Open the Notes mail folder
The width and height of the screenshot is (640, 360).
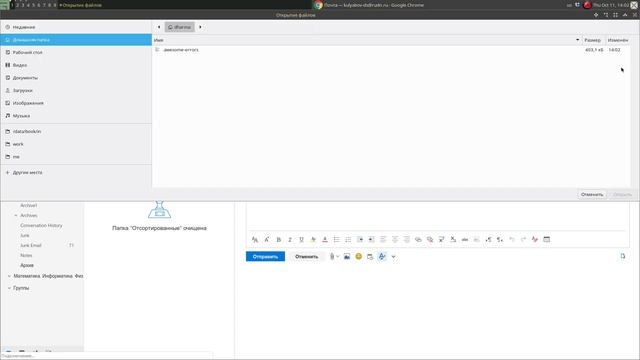point(26,256)
